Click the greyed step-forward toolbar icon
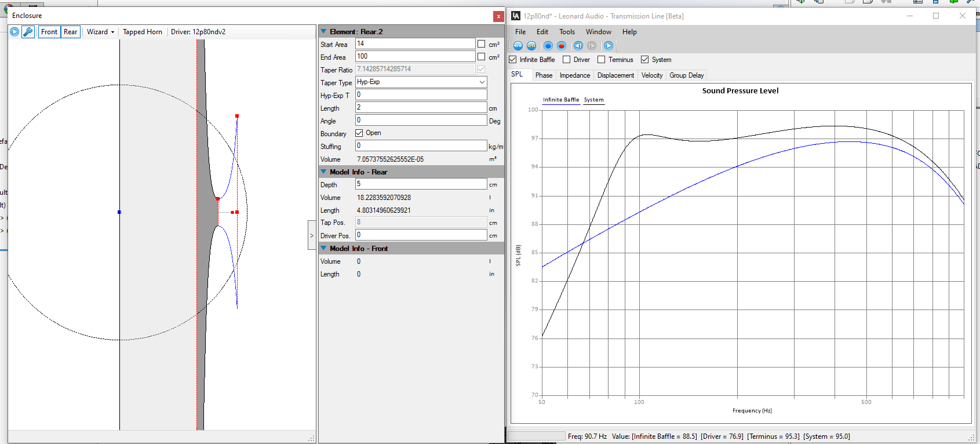 tap(592, 46)
